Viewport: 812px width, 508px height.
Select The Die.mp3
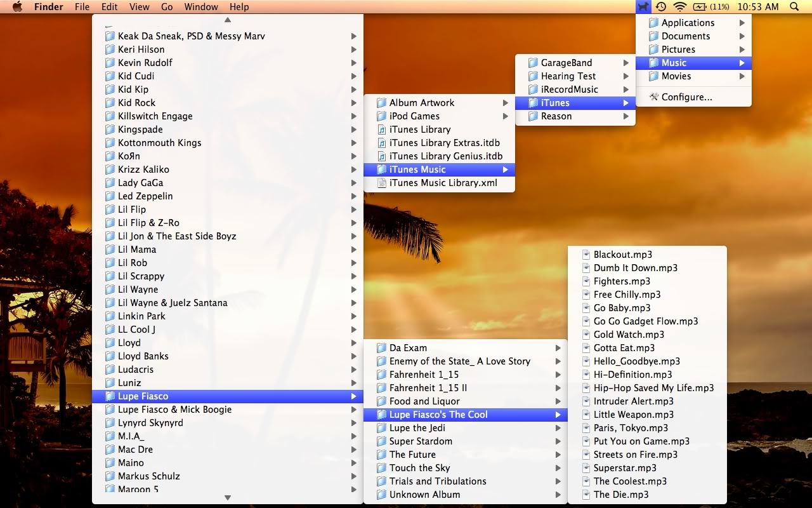click(647, 495)
